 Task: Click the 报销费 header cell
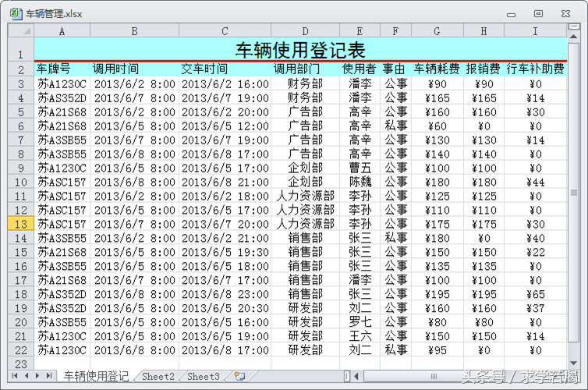pyautogui.click(x=484, y=69)
